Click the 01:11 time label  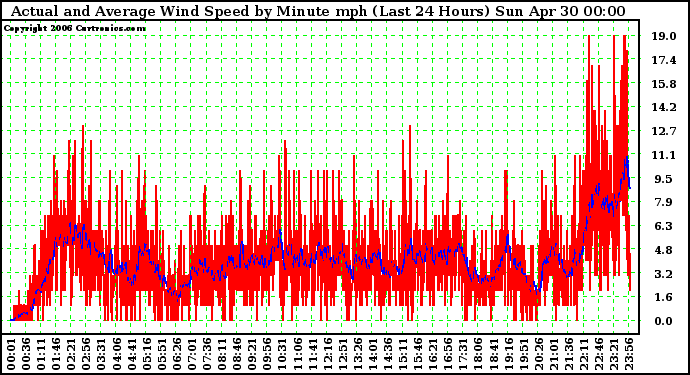click(x=41, y=354)
